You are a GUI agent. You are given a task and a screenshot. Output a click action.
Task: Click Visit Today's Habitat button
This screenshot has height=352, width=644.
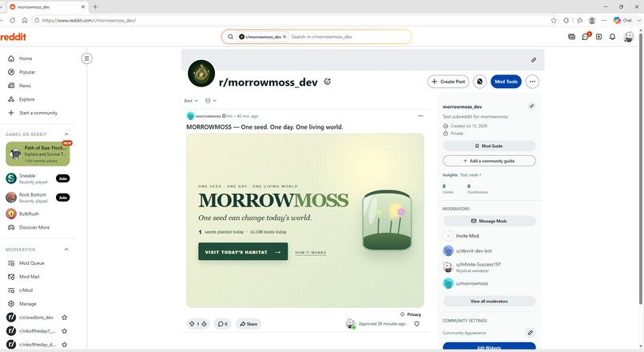243,252
